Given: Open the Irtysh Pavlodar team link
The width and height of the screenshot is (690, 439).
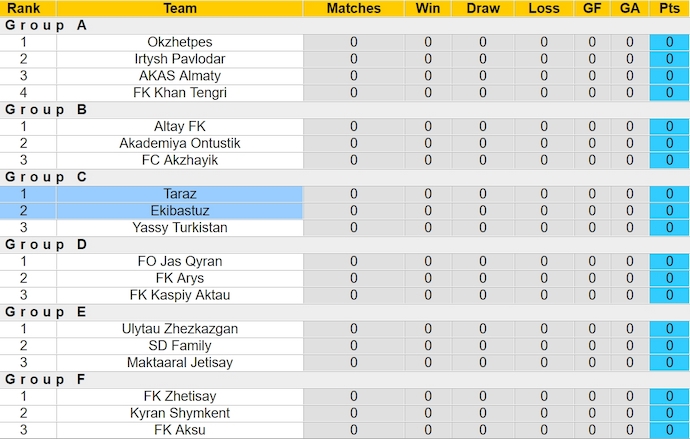Looking at the screenshot, I should 180,59.
